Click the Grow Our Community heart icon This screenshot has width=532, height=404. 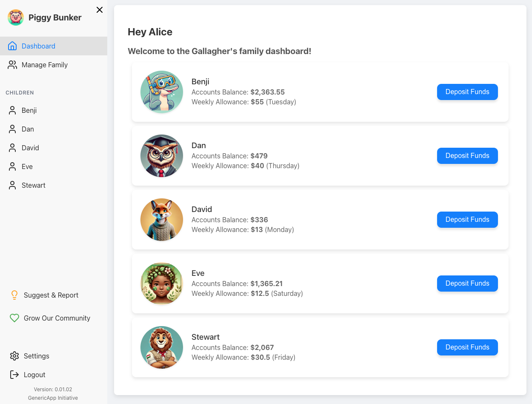point(14,318)
